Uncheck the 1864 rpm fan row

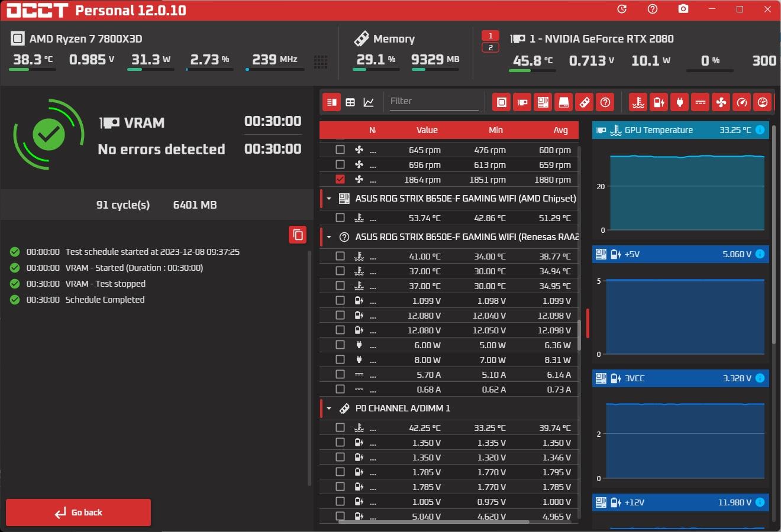[x=340, y=179]
